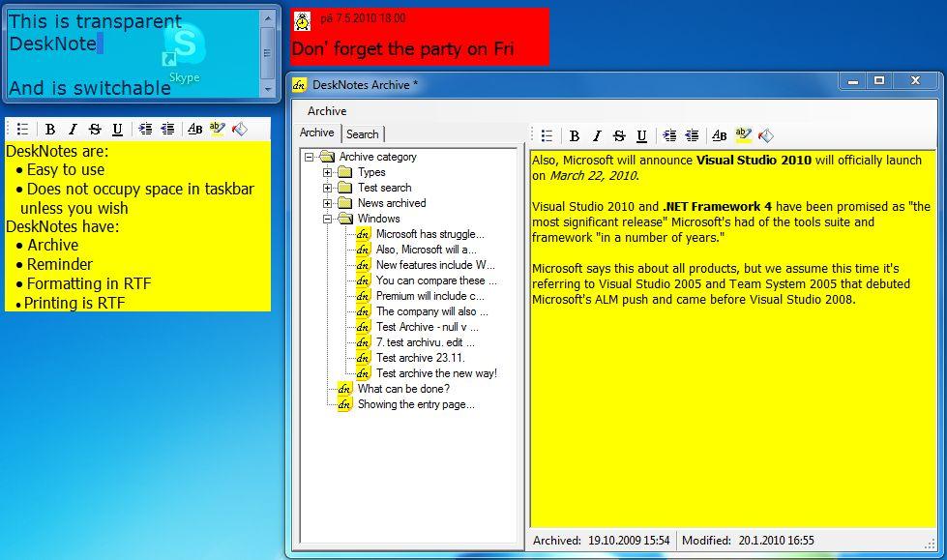
Task: Open the note 'You can compare these ...'
Action: click(436, 280)
